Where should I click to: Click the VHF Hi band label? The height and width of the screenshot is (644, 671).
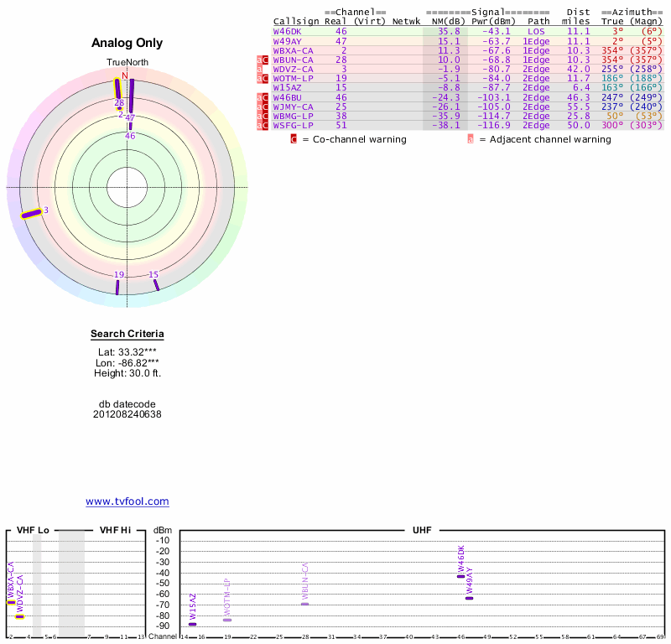tap(115, 530)
